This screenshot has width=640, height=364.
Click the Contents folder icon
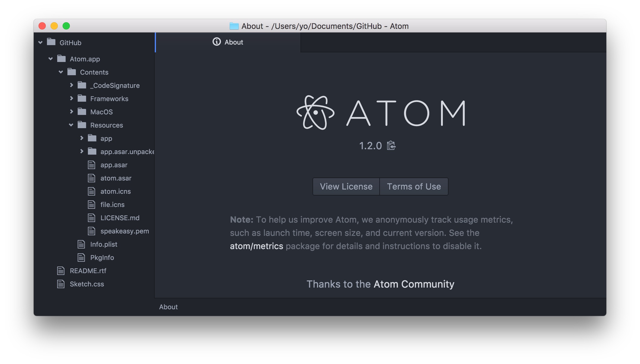pyautogui.click(x=72, y=72)
